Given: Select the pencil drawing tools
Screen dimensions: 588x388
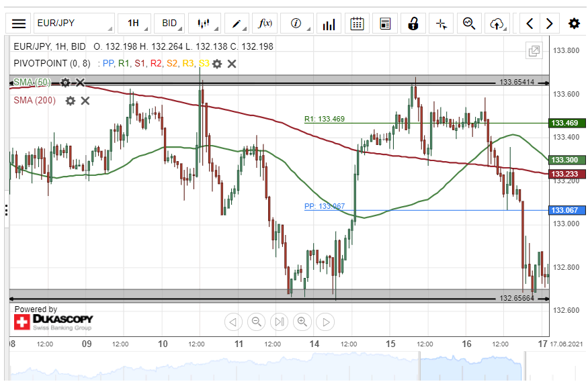Looking at the screenshot, I should point(238,23).
